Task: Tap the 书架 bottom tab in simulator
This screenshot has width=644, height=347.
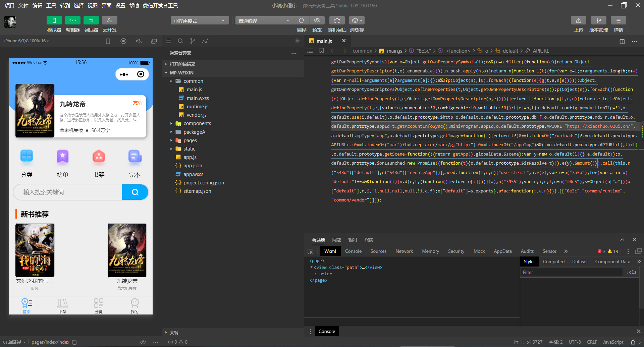Action: pyautogui.click(x=63, y=305)
